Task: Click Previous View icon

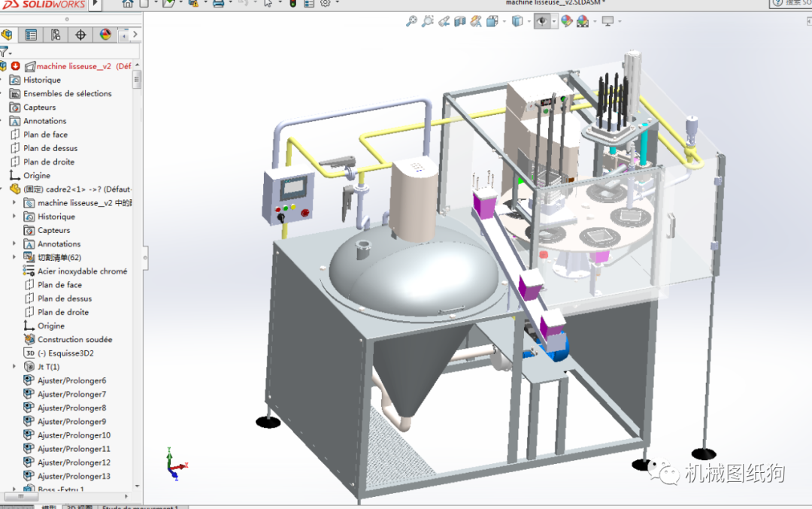Action: pyautogui.click(x=444, y=21)
